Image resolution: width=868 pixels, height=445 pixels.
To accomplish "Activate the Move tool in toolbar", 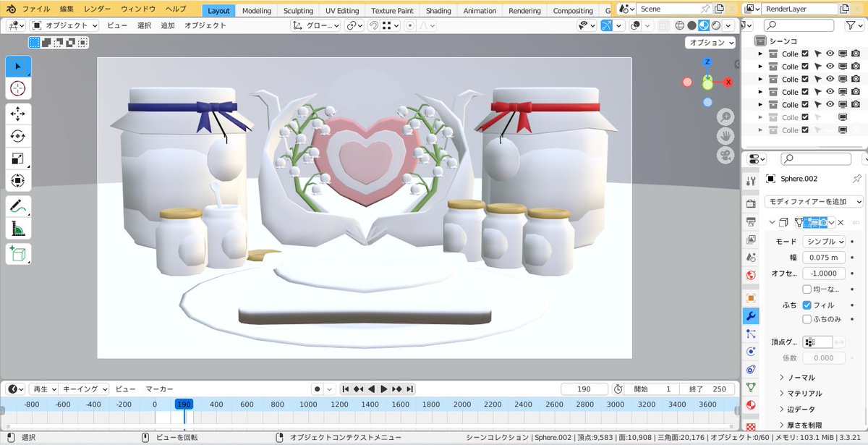I will (18, 114).
